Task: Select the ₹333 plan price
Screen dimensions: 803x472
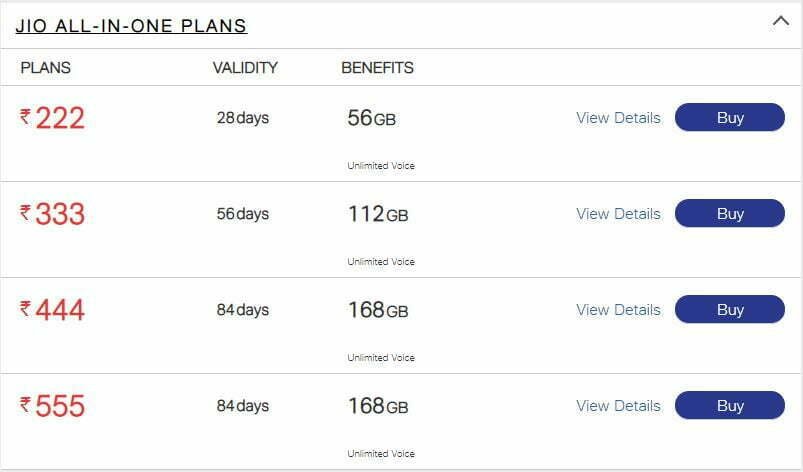Action: [x=52, y=214]
